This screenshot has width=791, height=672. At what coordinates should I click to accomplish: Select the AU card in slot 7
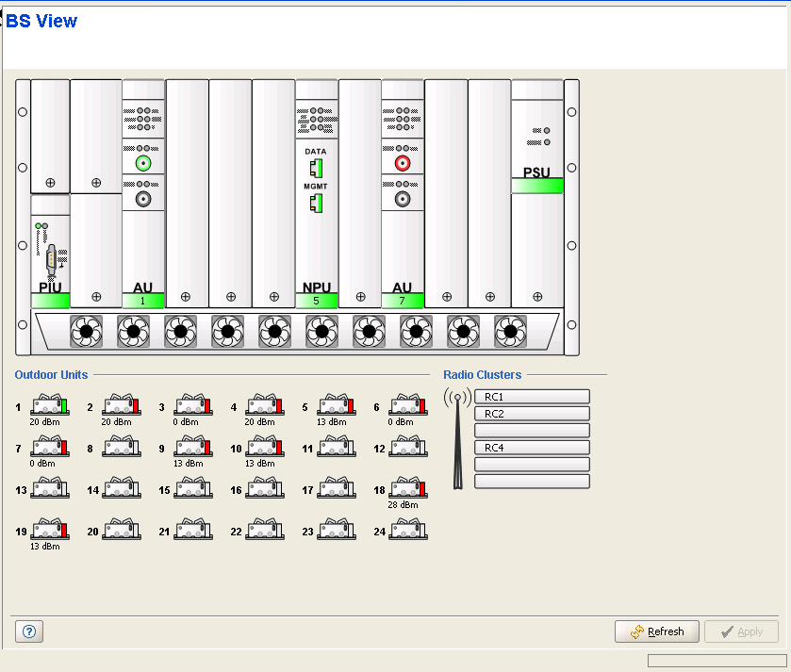click(x=402, y=236)
